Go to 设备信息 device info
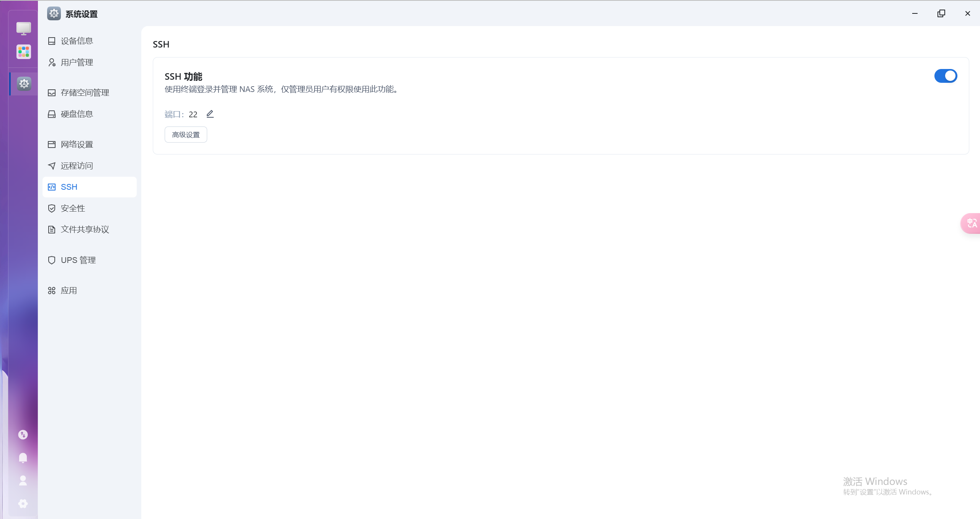The width and height of the screenshot is (980, 519). (77, 41)
